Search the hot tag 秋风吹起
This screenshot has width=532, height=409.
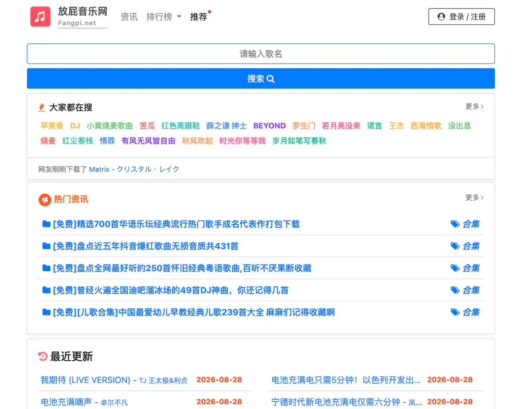pos(197,141)
